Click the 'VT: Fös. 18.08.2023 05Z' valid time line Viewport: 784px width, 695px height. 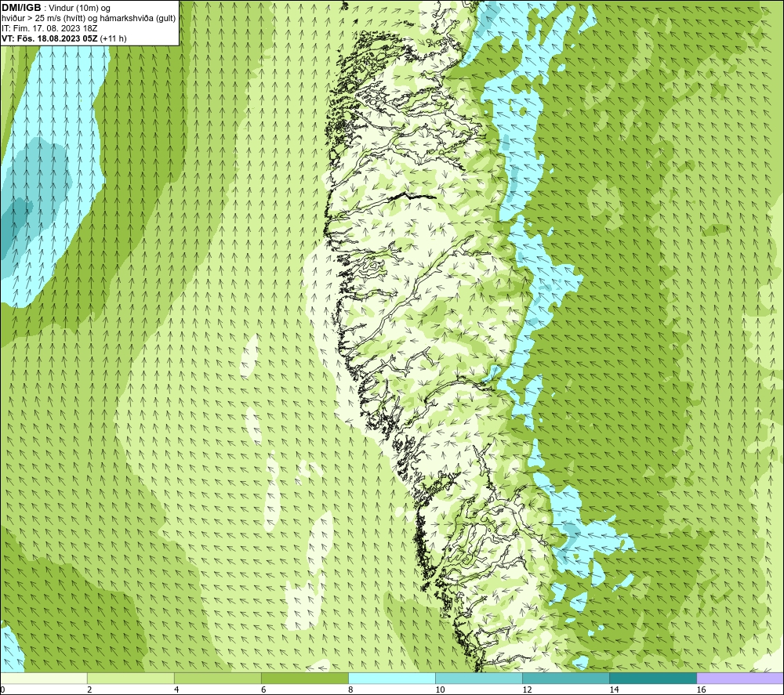pyautogui.click(x=64, y=38)
